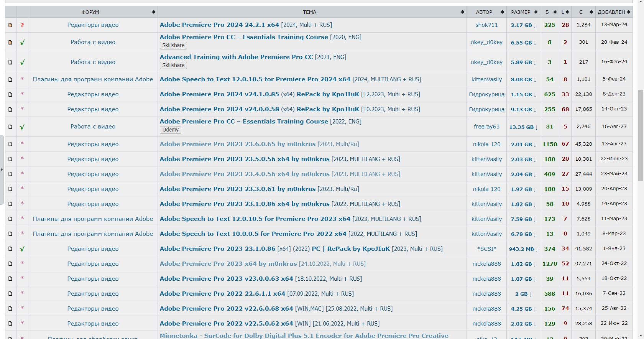
Task: Click the red asterisk icon in the v24.0.0.58 RePack row
Action: 22,109
